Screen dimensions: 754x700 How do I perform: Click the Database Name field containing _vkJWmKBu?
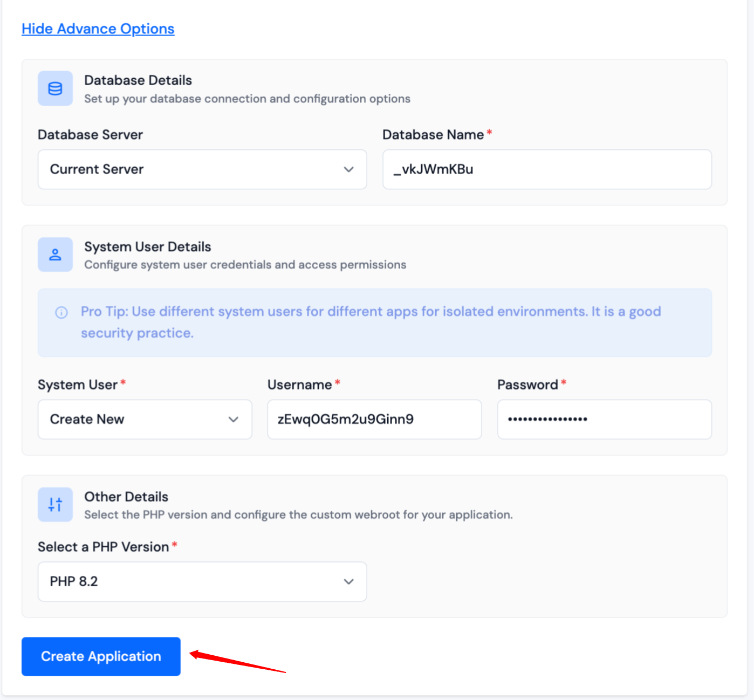tap(546, 169)
